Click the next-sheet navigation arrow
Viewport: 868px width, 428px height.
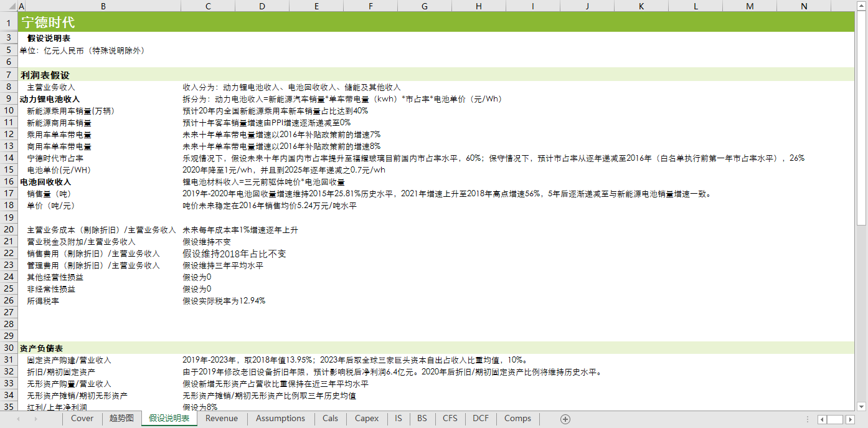click(37, 419)
